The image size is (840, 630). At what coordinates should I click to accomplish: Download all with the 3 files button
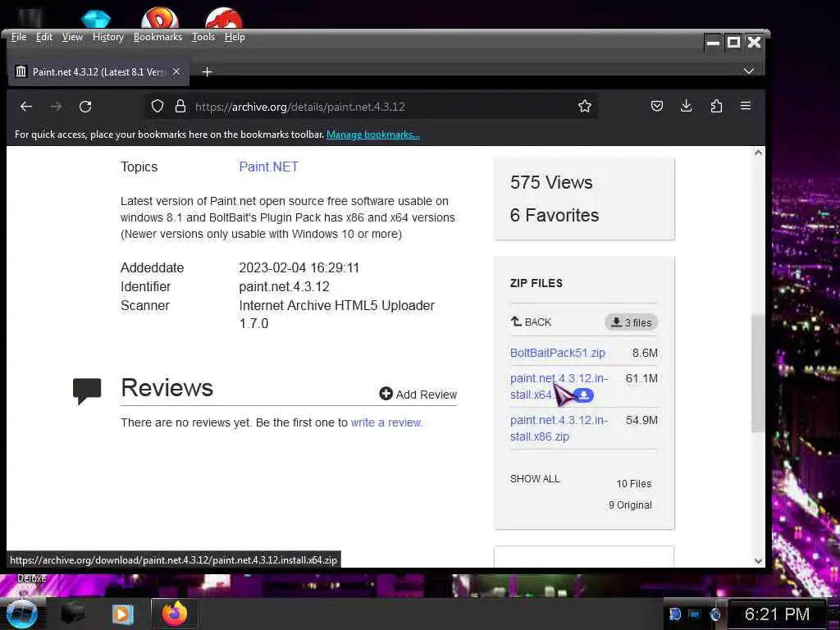pos(632,322)
